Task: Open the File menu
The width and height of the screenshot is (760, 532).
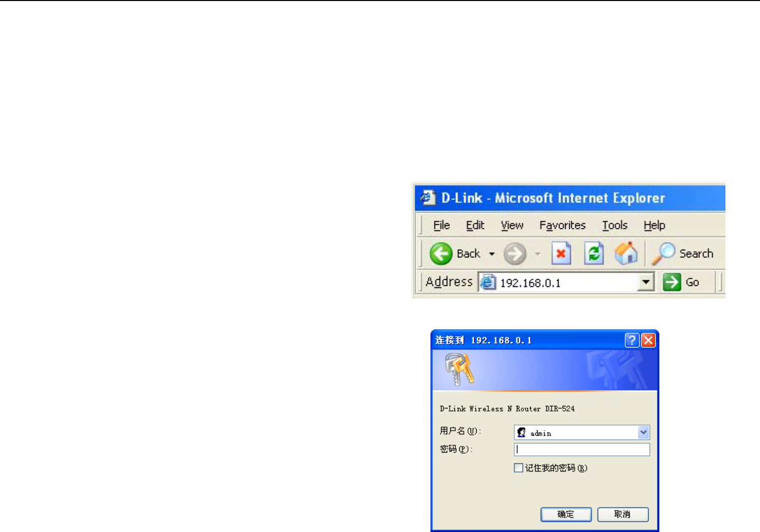Action: tap(442, 225)
